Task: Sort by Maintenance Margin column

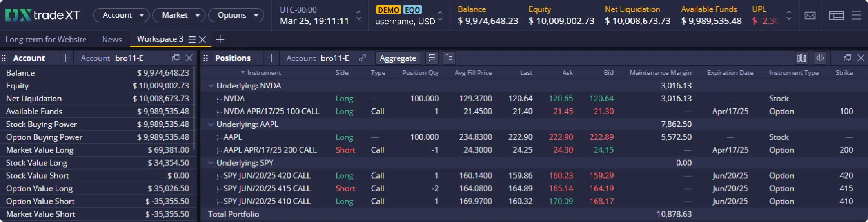Action: 660,73
